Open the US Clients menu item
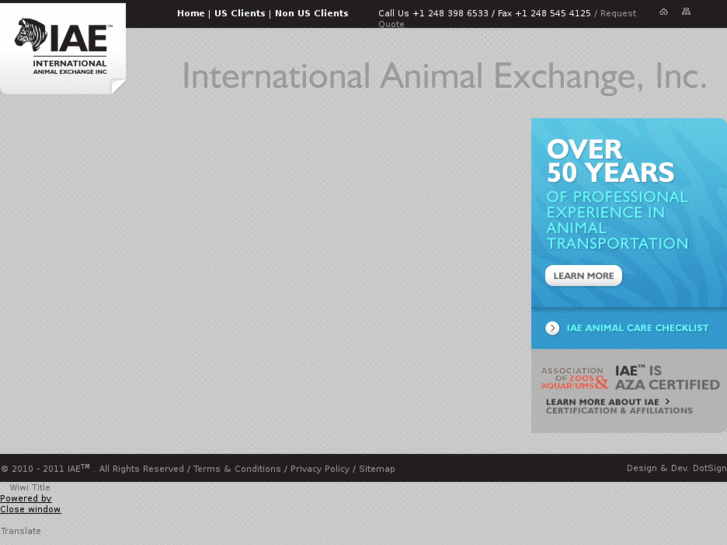The width and height of the screenshot is (727, 545). tap(240, 13)
